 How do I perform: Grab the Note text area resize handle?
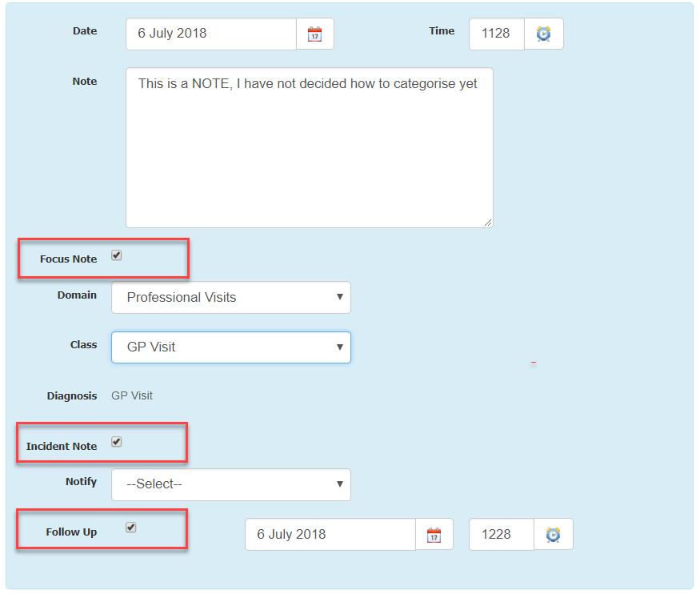click(x=488, y=223)
